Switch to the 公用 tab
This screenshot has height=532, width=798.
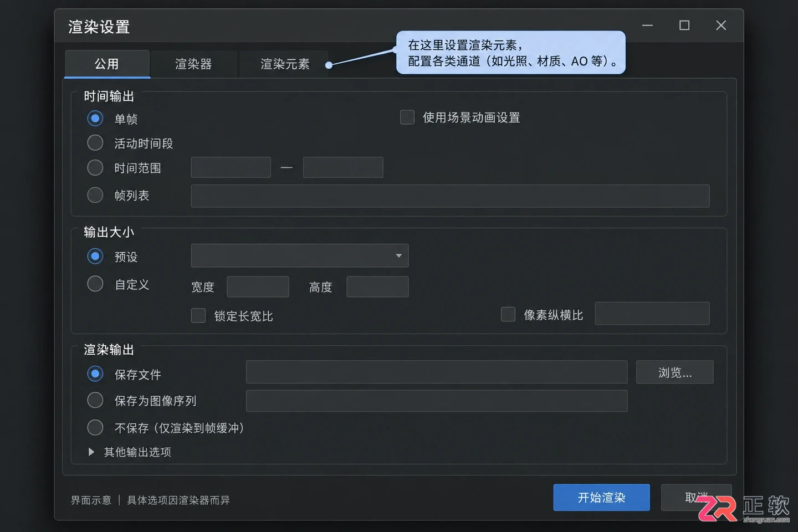(107, 64)
